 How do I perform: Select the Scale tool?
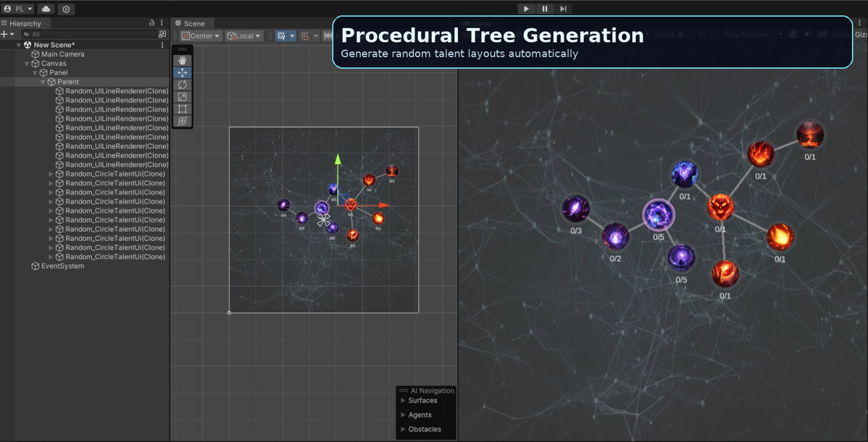coord(182,97)
